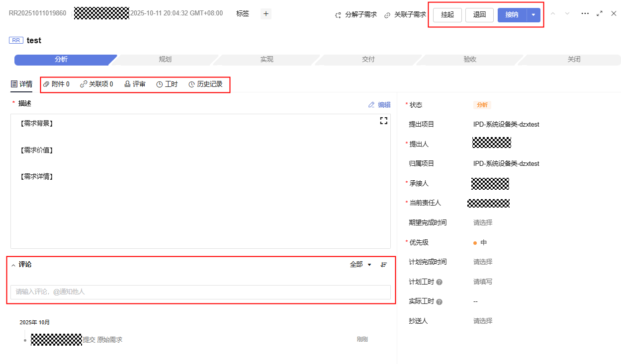Click the 编辑 description link
Image resolution: width=621 pixels, height=364 pixels.
[x=384, y=105]
